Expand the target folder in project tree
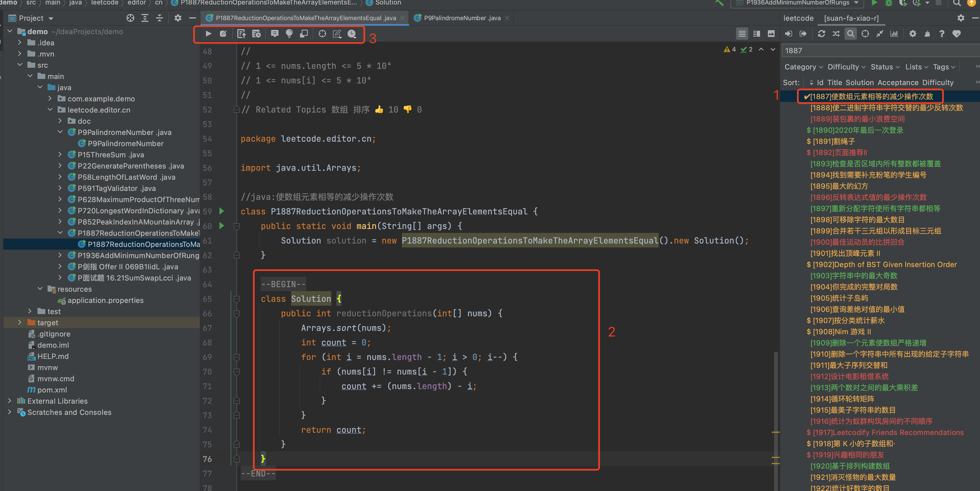The width and height of the screenshot is (980, 491). (20, 322)
